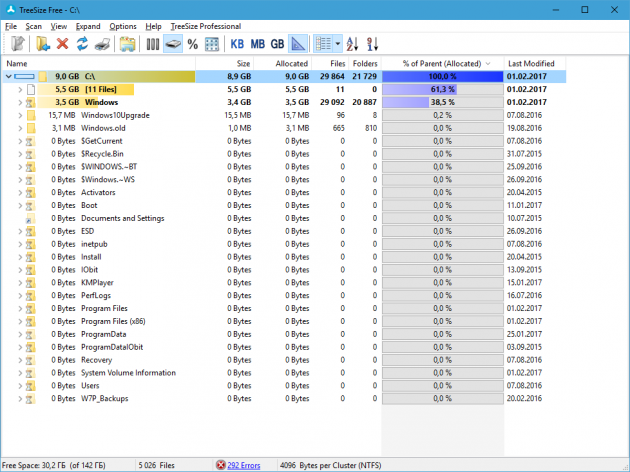Toggle the percent view icon
Viewport: 630px width, 472px height.
(193, 44)
